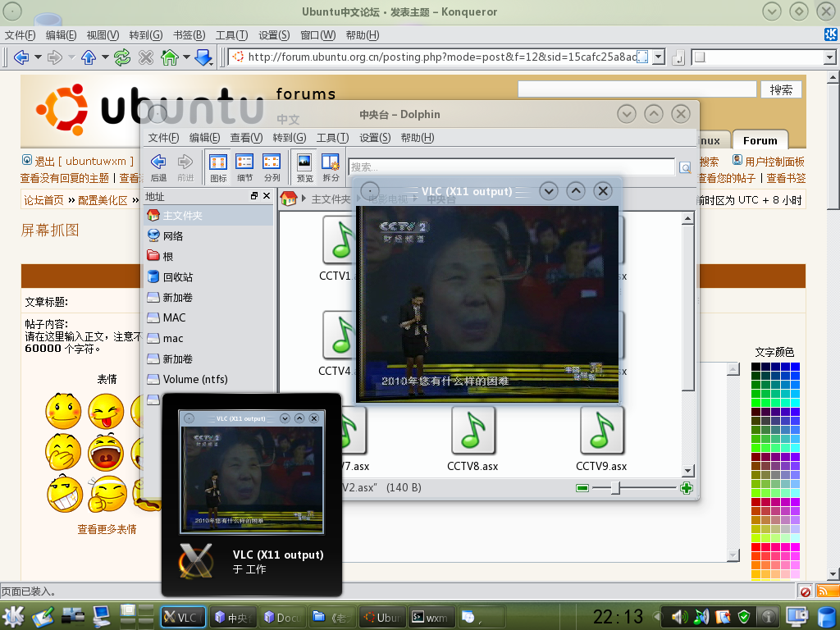This screenshot has width=840, height=630.
Task: Click Konqueror back arrow button
Action: pos(21,57)
